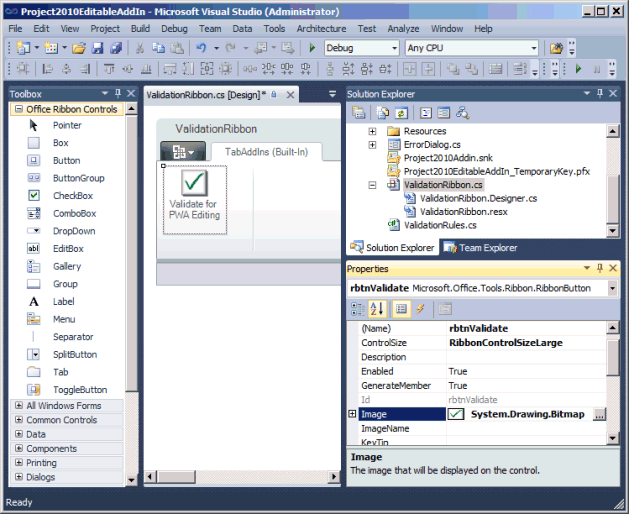Select the Gallery ribbon control

pos(67,266)
